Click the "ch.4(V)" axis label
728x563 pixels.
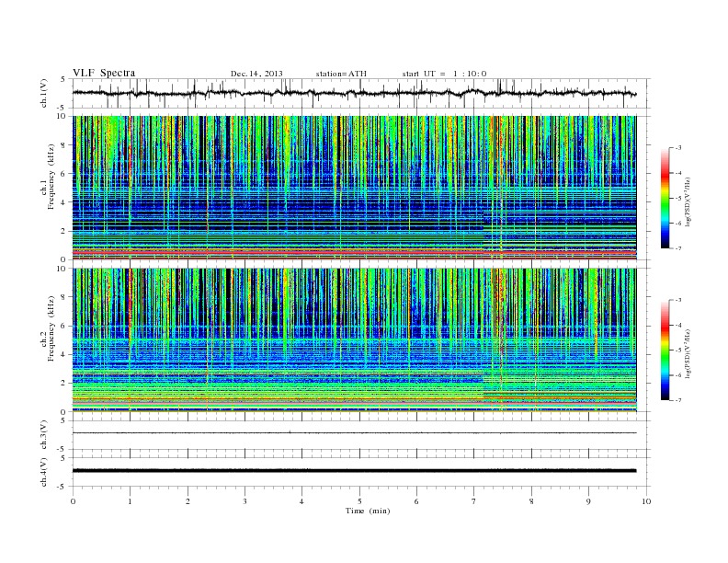coord(44,472)
